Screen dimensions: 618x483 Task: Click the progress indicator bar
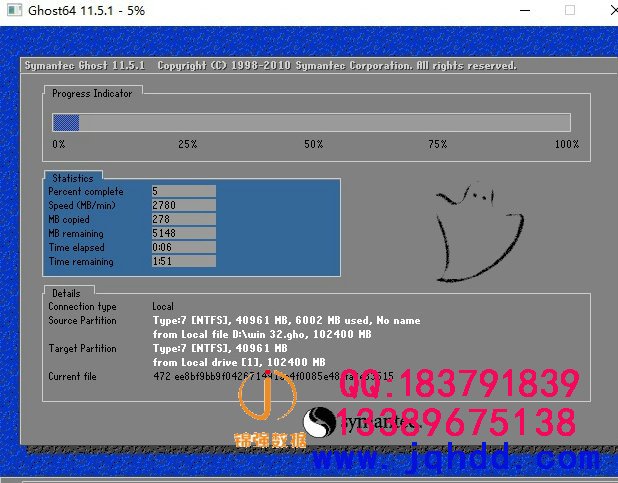tap(311, 122)
